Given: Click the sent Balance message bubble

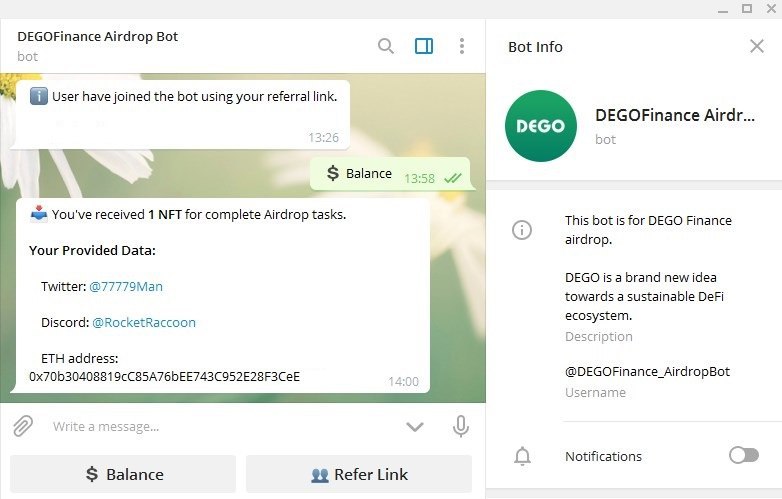Looking at the screenshot, I should (x=390, y=173).
